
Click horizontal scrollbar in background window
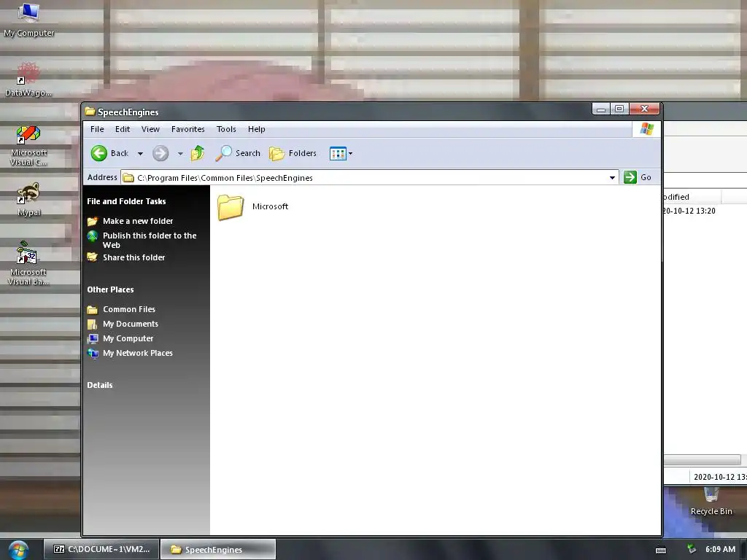pyautogui.click(x=703, y=460)
